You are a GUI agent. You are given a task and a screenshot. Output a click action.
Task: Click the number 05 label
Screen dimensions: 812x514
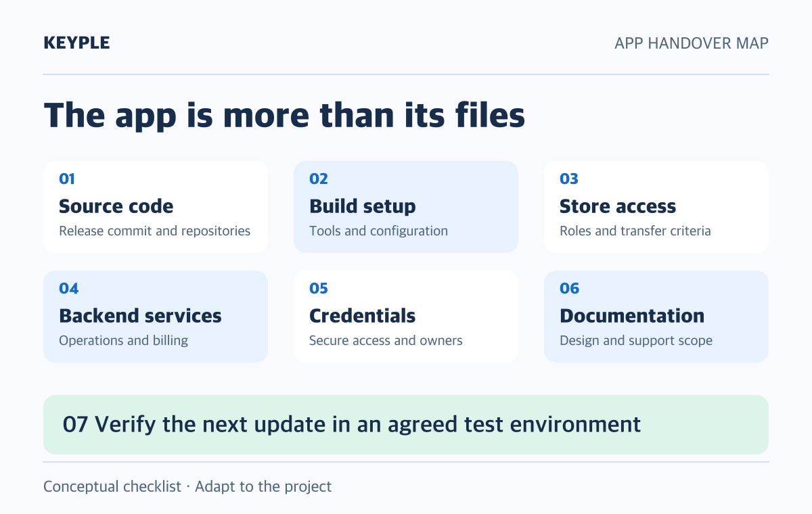tap(319, 288)
